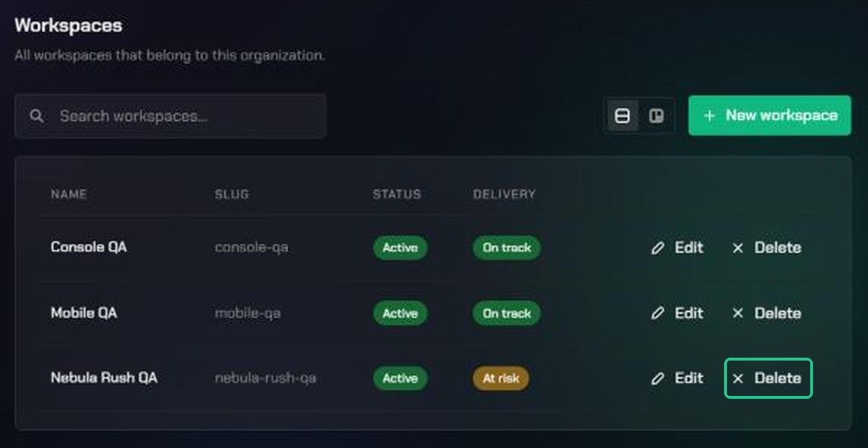Create a New workspace
Screen dimensions: 868x448
pos(770,116)
